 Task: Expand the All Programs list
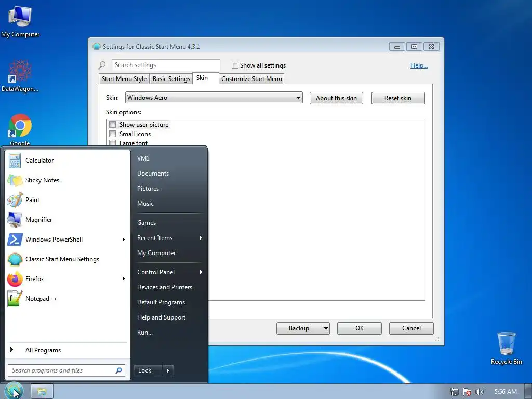pyautogui.click(x=67, y=350)
